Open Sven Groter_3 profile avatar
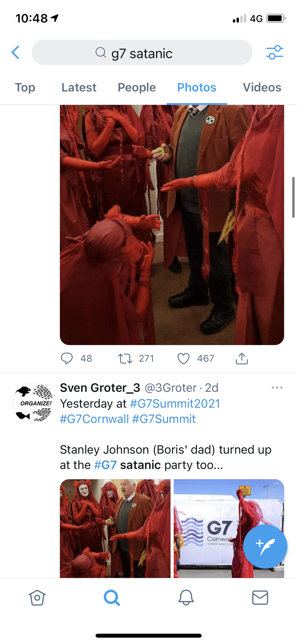The width and height of the screenshot is (297, 644). tap(33, 403)
